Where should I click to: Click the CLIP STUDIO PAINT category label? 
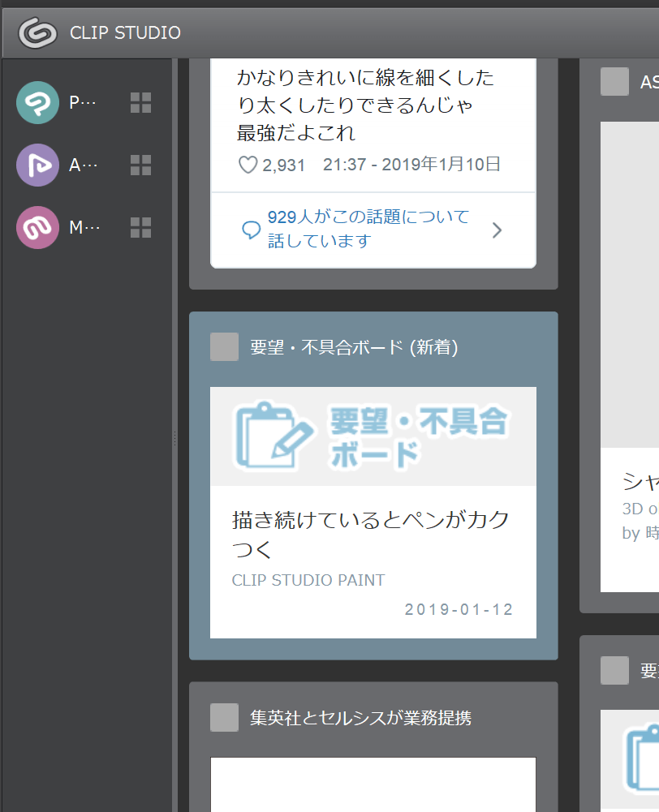point(308,580)
